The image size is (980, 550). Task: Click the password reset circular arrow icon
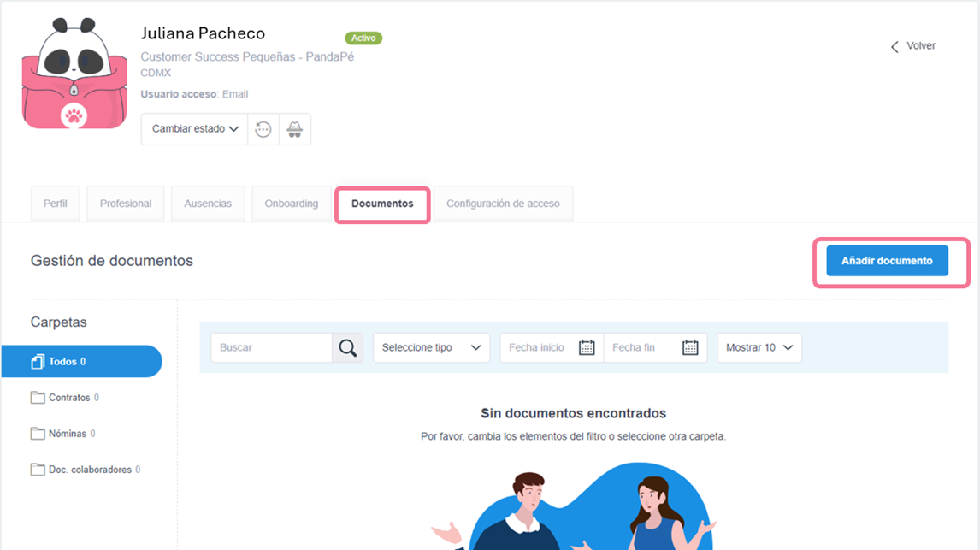(263, 129)
